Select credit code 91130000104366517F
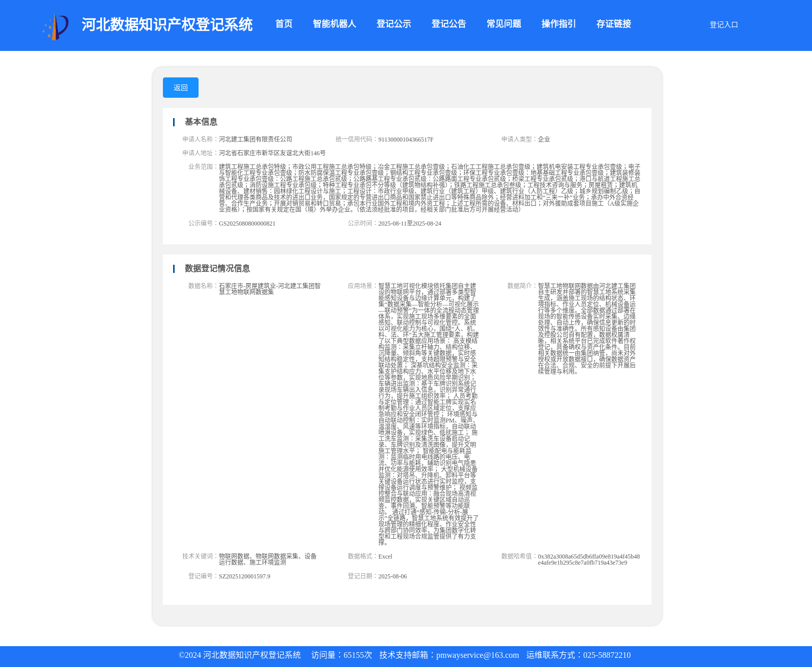This screenshot has height=667, width=812. pyautogui.click(x=406, y=139)
